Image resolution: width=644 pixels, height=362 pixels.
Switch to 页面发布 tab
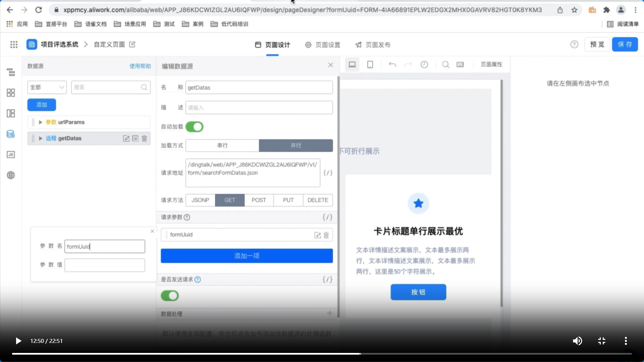click(x=373, y=45)
